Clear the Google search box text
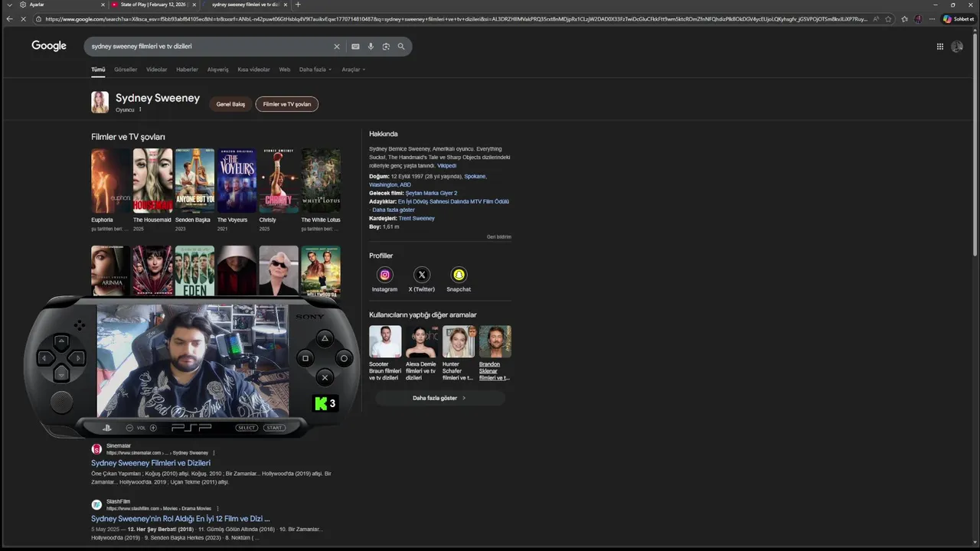The image size is (980, 551). pos(336,47)
